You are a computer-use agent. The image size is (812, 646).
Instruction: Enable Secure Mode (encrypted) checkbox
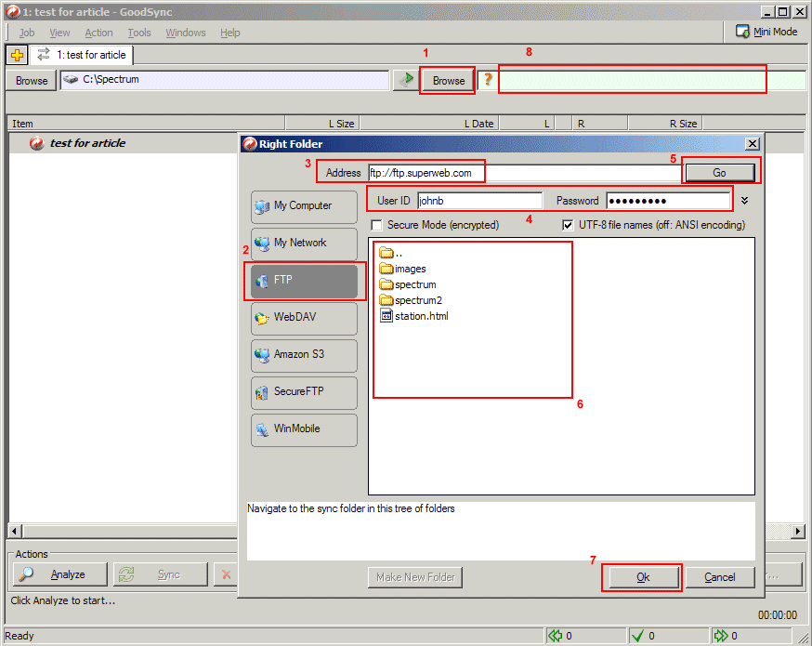[x=377, y=225]
